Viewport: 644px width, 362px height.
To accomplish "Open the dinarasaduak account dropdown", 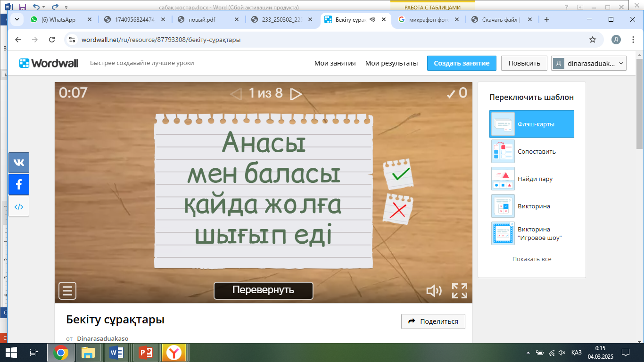I will (x=589, y=63).
